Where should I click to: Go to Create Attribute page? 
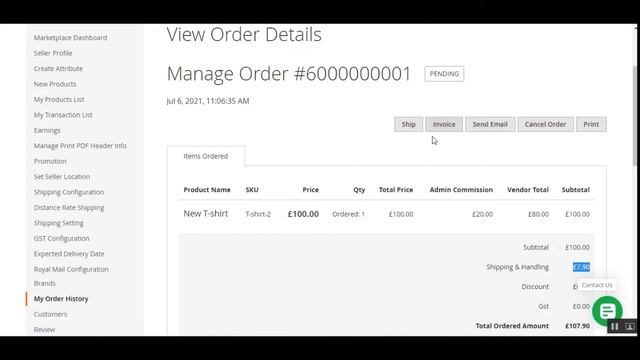point(58,69)
